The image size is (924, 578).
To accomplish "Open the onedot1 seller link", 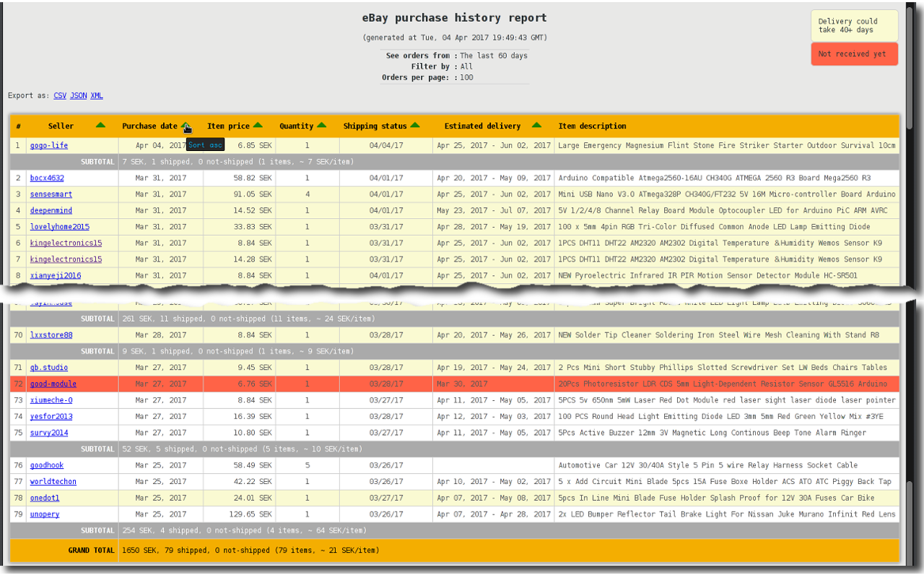I will 45,498.
